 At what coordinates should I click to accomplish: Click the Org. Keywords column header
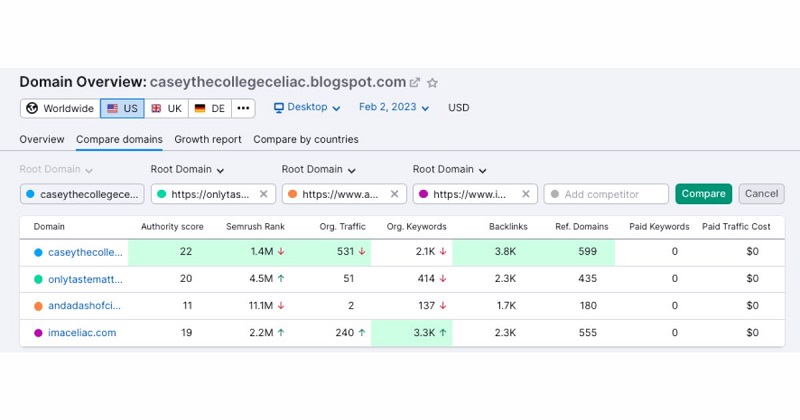point(416,227)
